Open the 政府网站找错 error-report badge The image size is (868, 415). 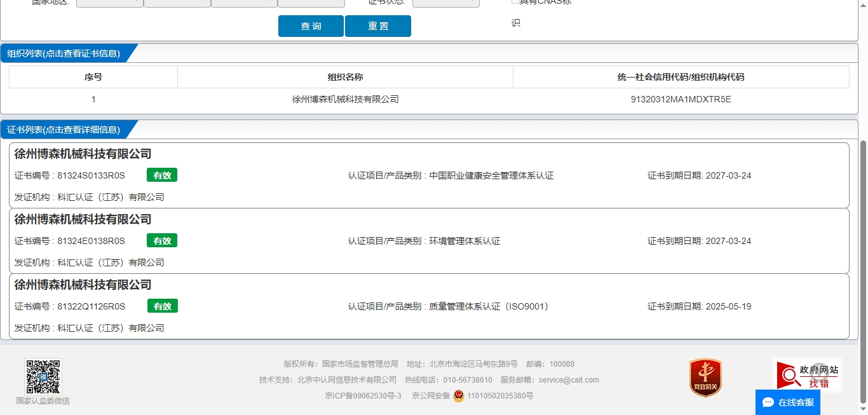pyautogui.click(x=807, y=376)
